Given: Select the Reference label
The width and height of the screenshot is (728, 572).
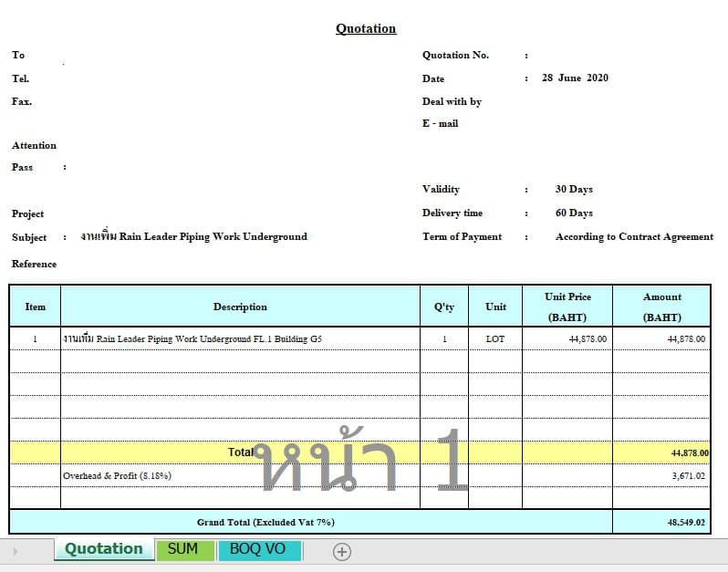Looking at the screenshot, I should point(34,264).
